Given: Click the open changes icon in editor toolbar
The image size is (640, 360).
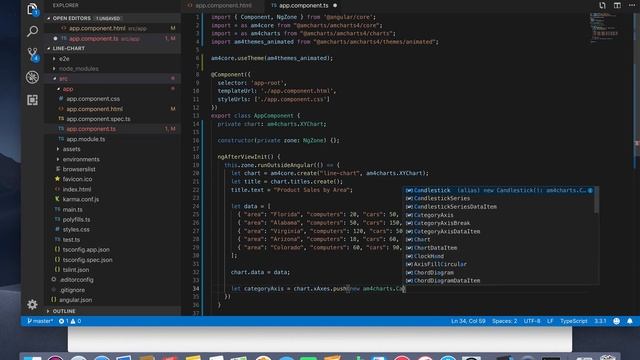Looking at the screenshot, I should [602, 5].
